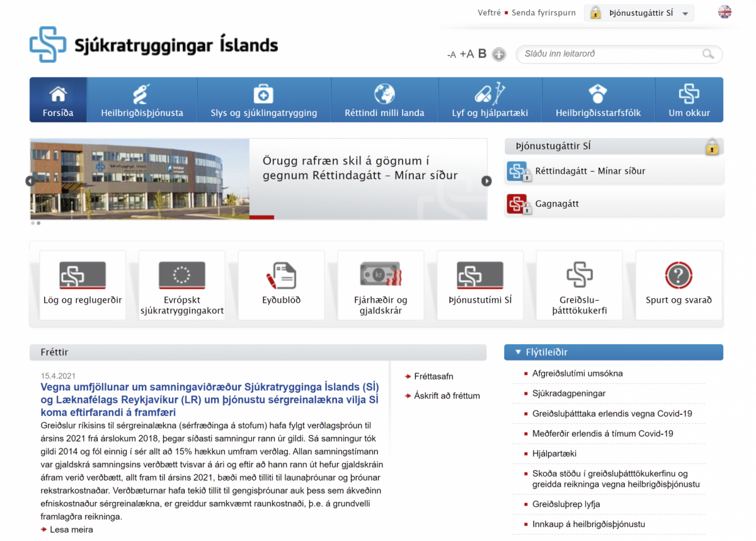
Task: Open Innkaup á heilbrigðisþjónustu shortcut
Action: (x=588, y=525)
